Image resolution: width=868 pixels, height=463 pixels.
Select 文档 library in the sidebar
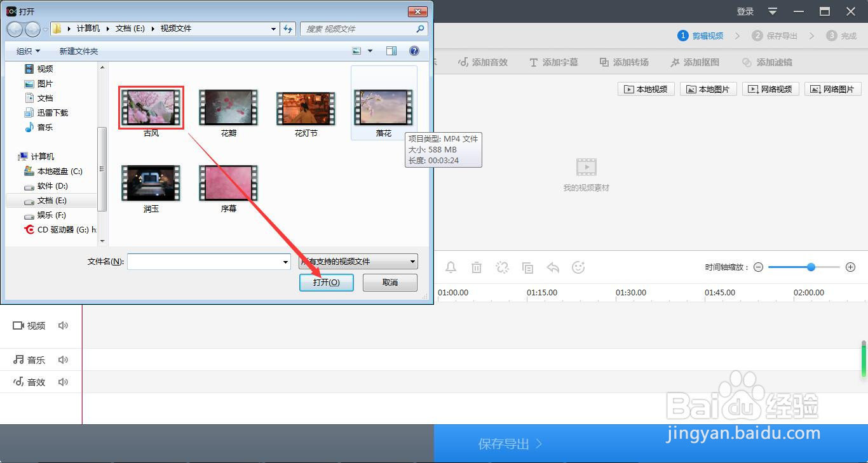point(38,98)
